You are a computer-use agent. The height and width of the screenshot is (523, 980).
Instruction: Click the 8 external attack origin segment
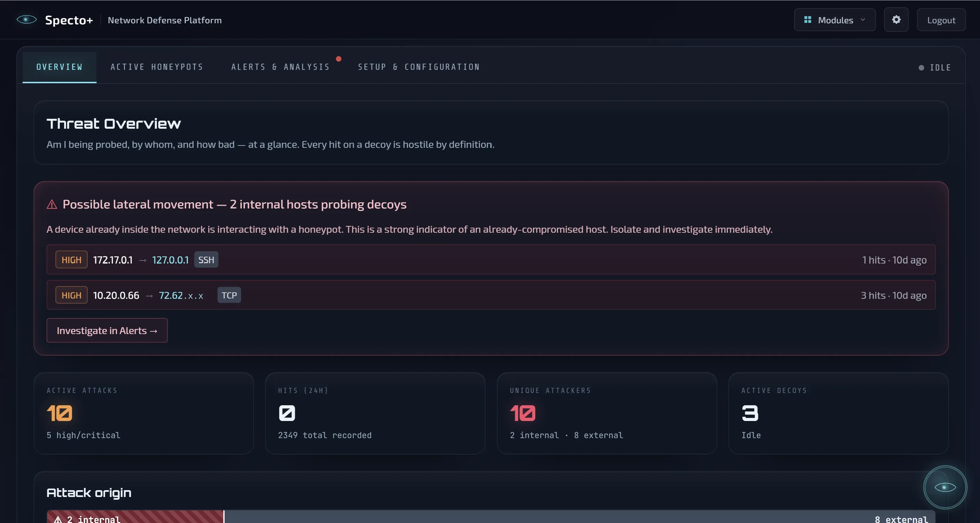(x=580, y=517)
